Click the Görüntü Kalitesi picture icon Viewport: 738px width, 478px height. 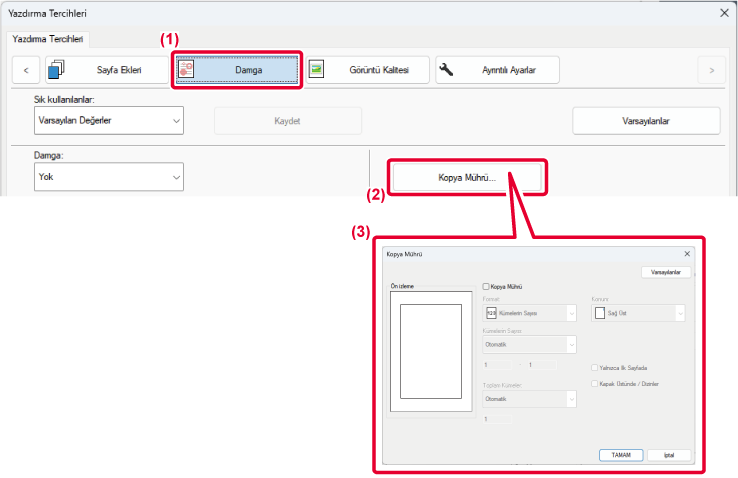click(x=317, y=69)
